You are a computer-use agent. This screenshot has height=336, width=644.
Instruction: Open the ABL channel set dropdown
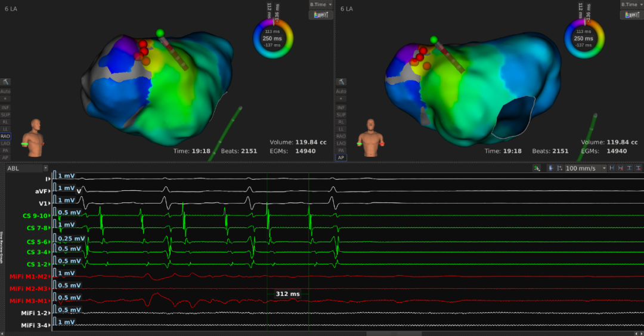(x=26, y=168)
